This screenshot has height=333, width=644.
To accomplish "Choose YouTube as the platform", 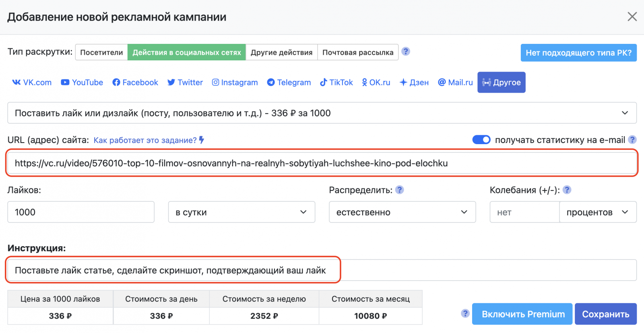I will point(82,83).
